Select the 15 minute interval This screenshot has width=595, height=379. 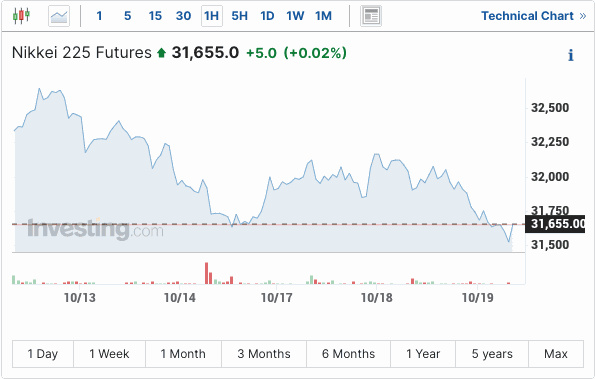tap(155, 16)
